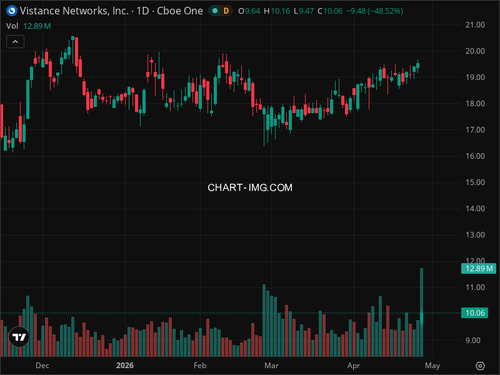
Task: Collapse the indicator legend chevron button
Action: point(15,42)
